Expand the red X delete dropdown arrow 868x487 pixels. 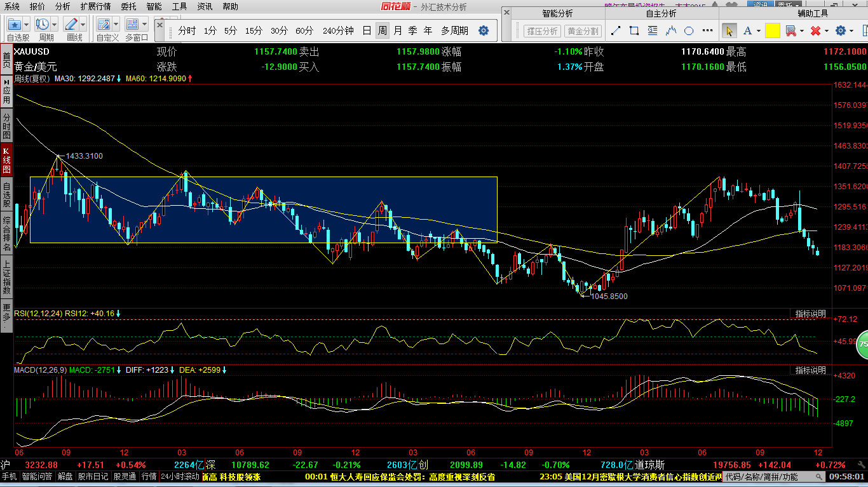tap(827, 31)
